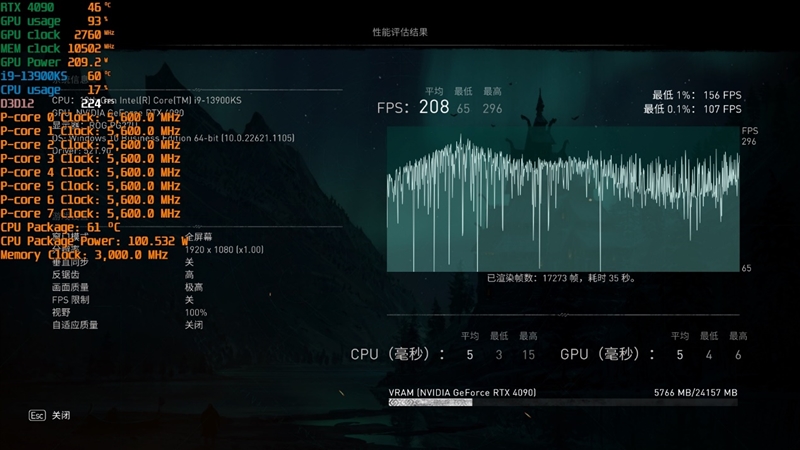Click the OS Windows 10 64-bit info line
The height and width of the screenshot is (450, 800).
(x=173, y=138)
